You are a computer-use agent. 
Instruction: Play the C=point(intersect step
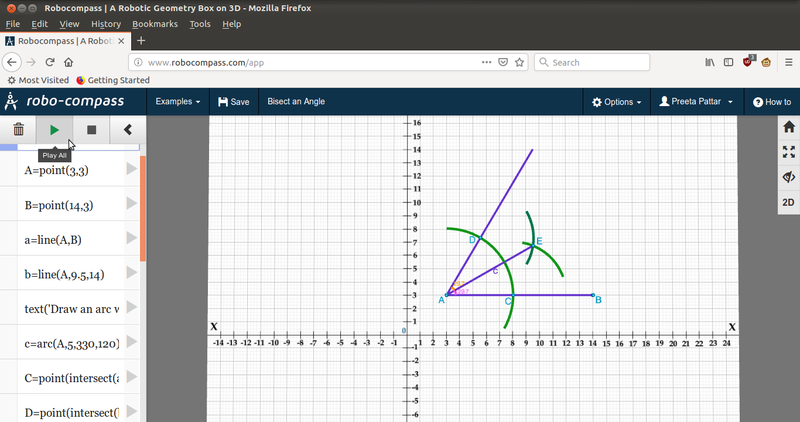coord(132,377)
